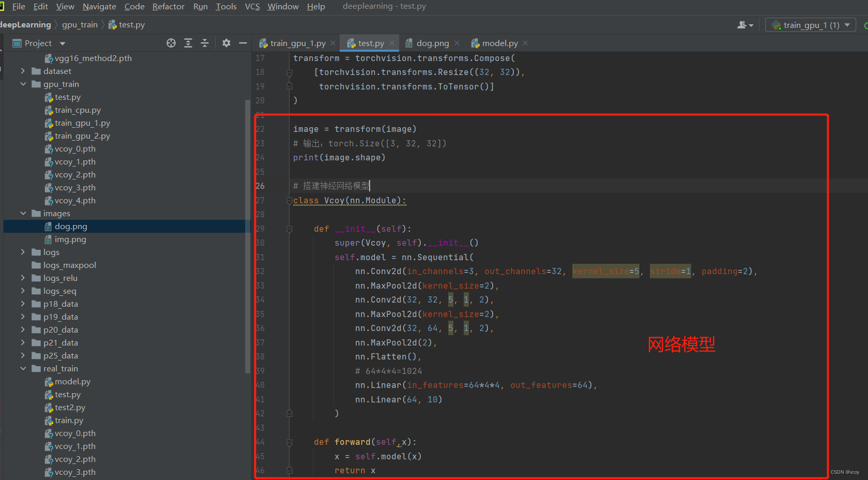
Task: Expand the logs_seq folder
Action: [x=23, y=291]
